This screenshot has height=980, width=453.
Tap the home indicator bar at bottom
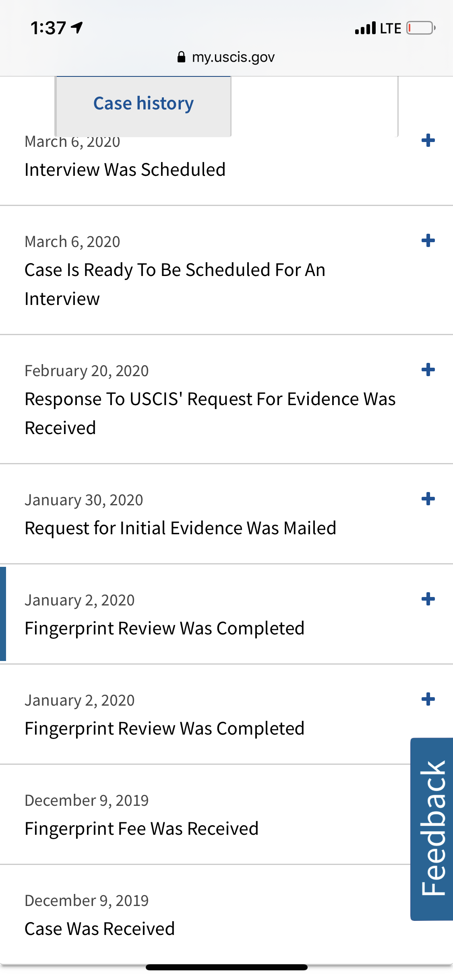point(227,967)
